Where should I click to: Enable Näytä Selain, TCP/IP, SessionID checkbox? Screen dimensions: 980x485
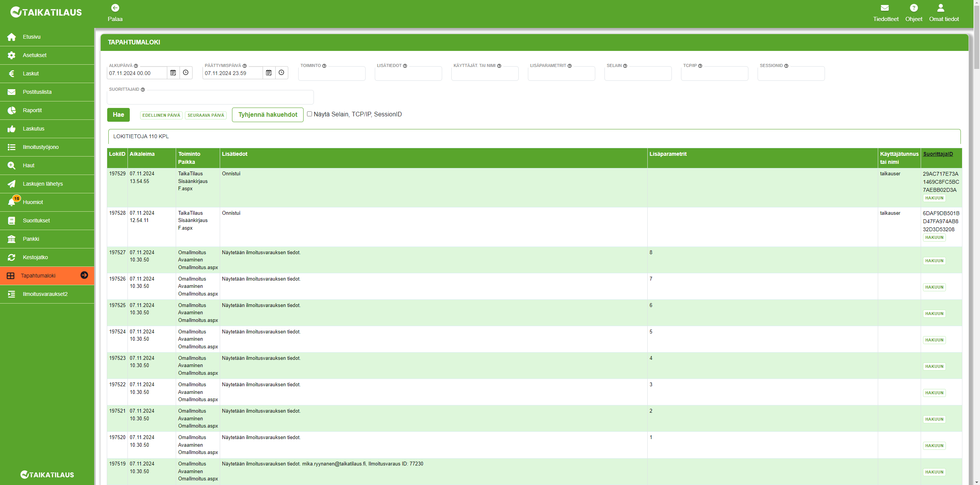point(309,114)
